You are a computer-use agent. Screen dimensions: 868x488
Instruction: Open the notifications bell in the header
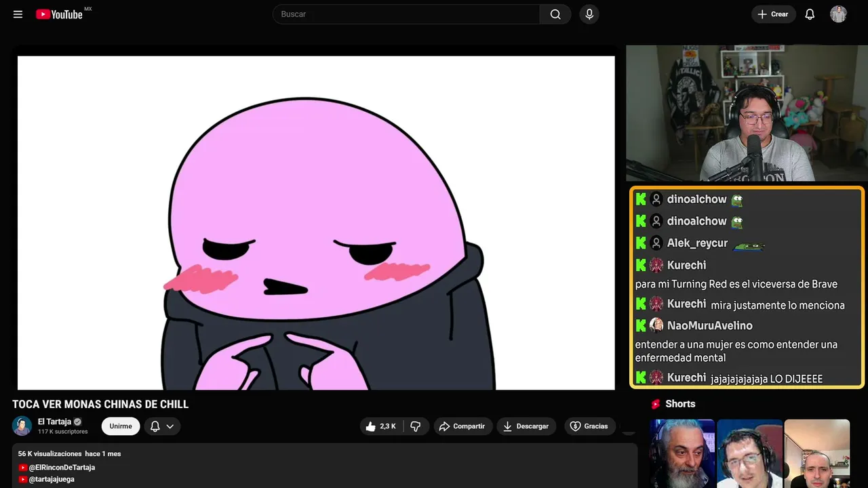click(x=810, y=14)
